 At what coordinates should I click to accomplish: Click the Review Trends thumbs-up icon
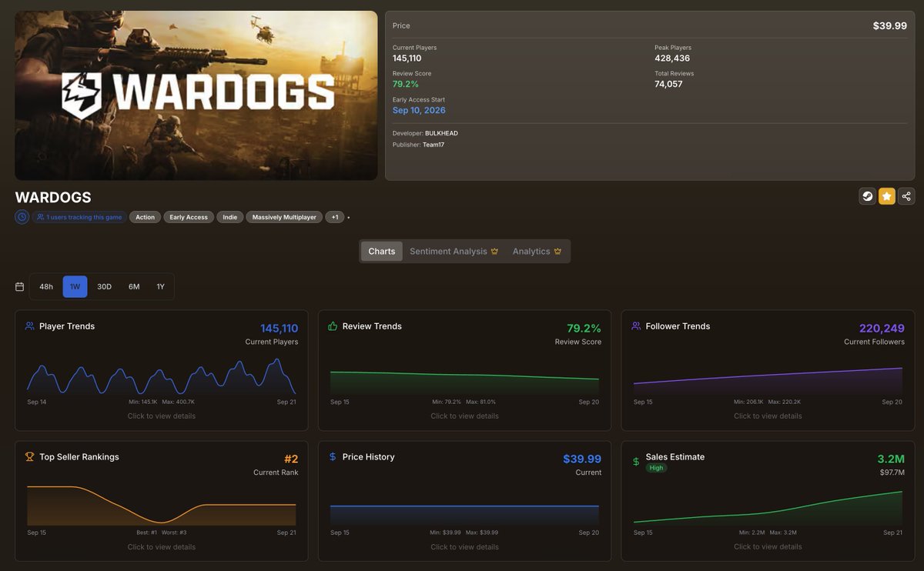[333, 326]
